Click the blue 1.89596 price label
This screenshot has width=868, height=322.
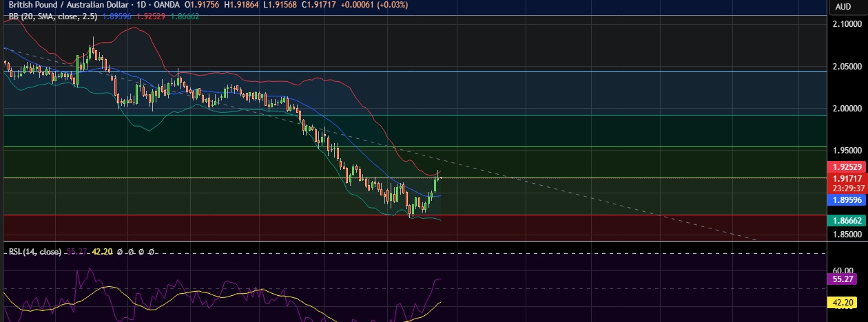[x=846, y=200]
